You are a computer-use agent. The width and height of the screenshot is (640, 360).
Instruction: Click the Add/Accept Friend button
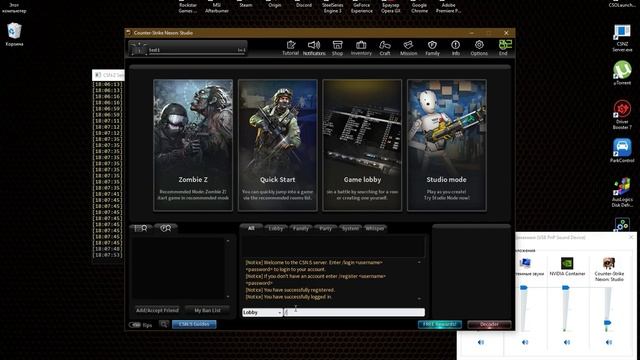tap(157, 310)
